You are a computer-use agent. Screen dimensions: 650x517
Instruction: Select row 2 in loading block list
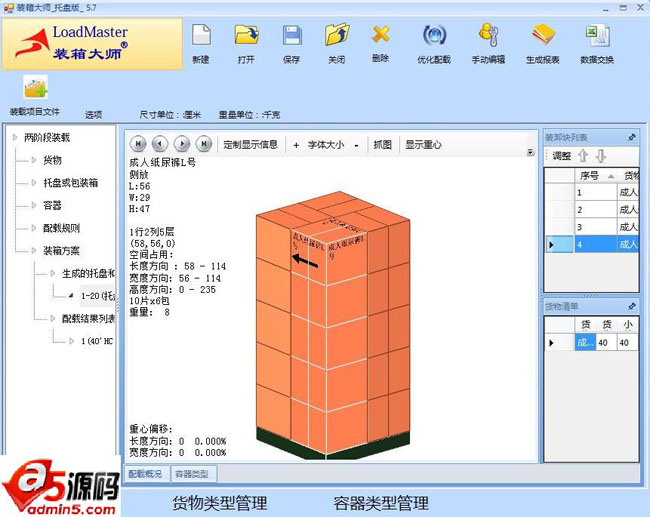point(592,210)
